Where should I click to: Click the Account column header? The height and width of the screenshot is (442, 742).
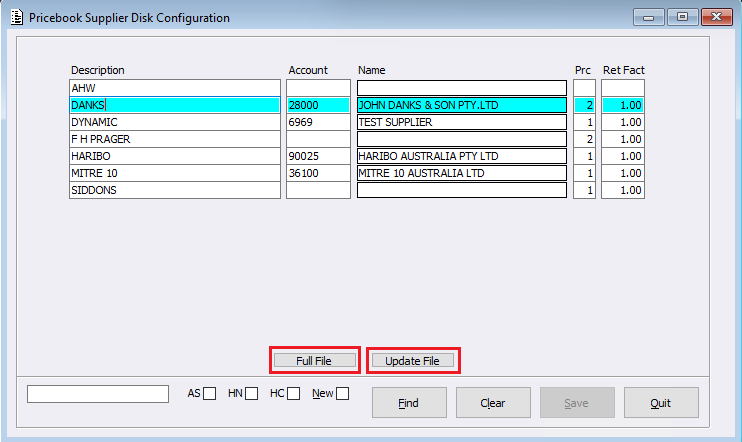pos(308,70)
